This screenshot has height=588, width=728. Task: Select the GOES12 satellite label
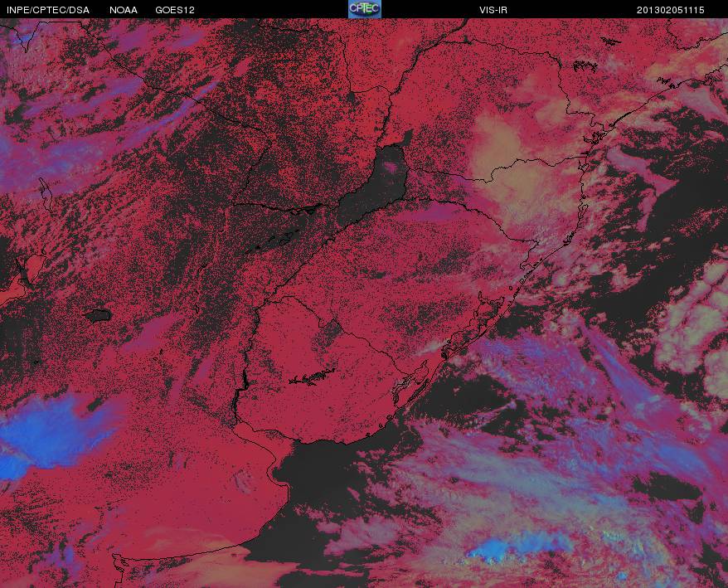[x=175, y=10]
